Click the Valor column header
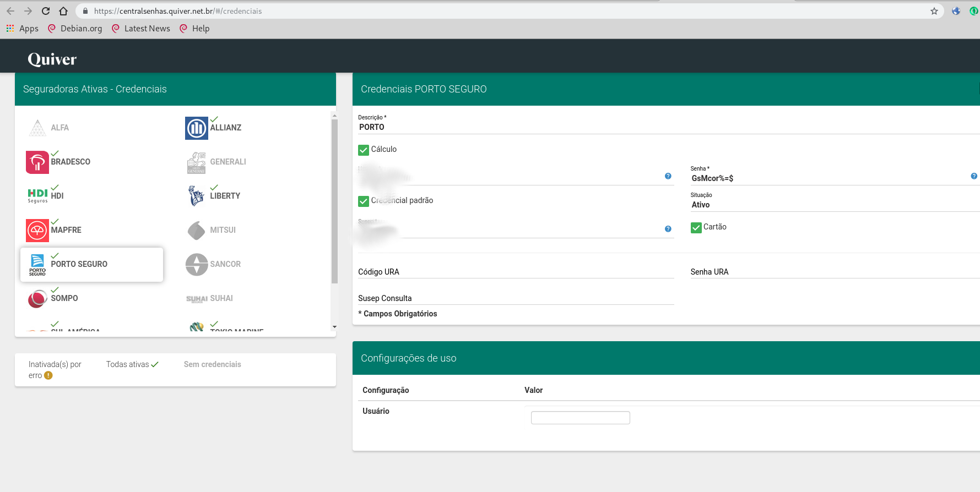This screenshot has width=980, height=492. 534,390
